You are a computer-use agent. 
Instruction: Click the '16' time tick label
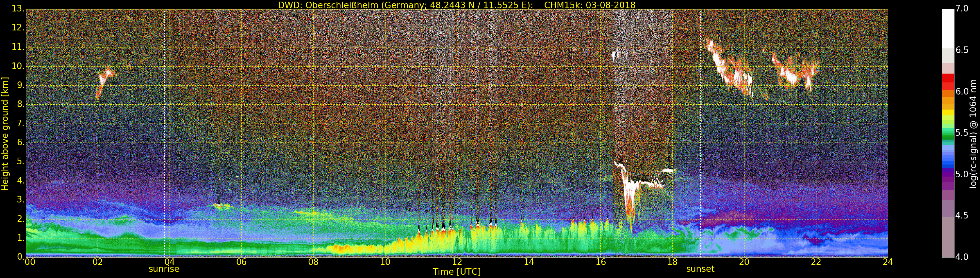(x=601, y=262)
